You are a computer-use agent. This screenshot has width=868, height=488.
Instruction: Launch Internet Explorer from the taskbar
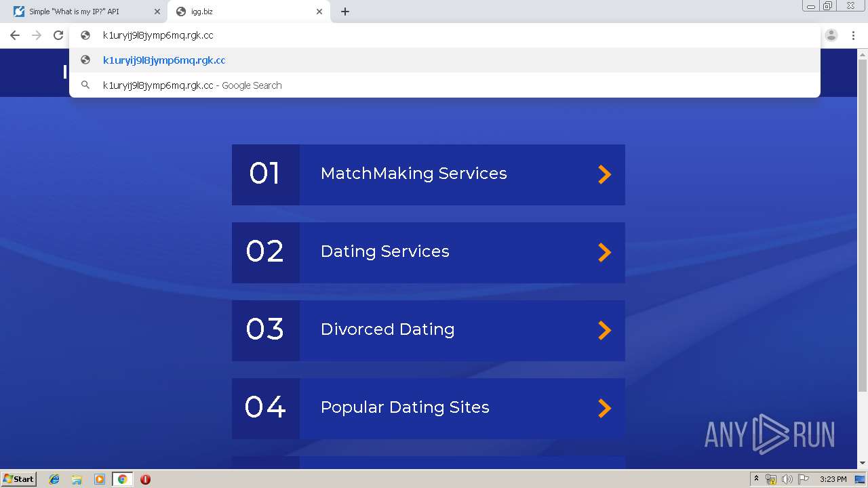pyautogui.click(x=54, y=479)
